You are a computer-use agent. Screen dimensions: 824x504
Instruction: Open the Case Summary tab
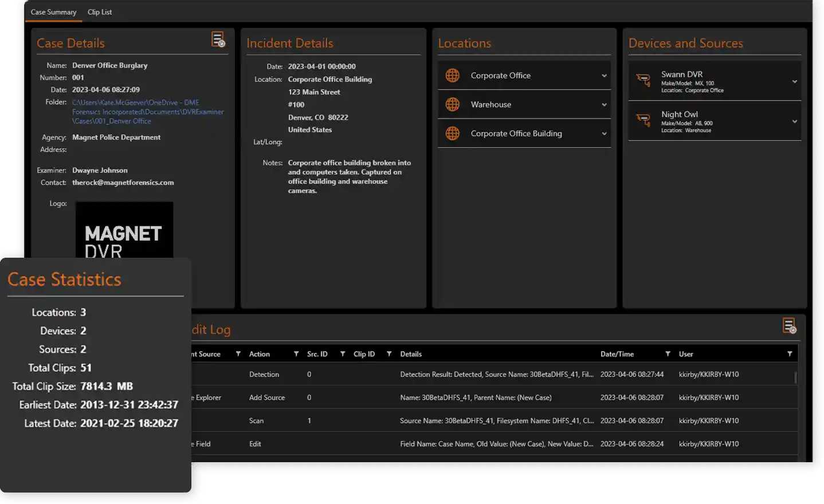(x=53, y=12)
